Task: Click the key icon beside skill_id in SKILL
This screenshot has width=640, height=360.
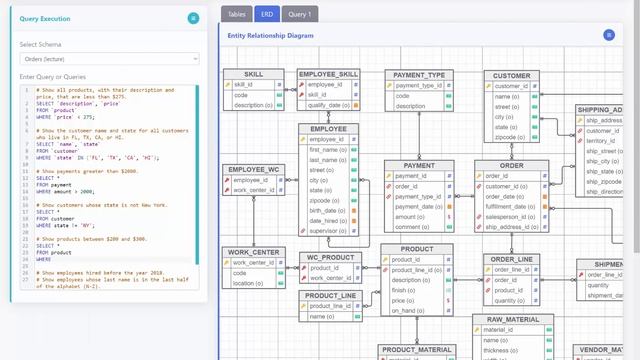Action: point(228,85)
